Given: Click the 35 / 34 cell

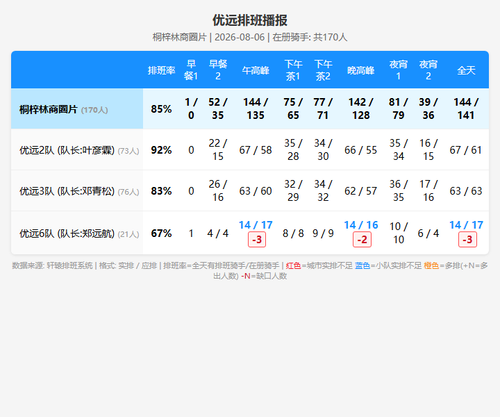Looking at the screenshot, I should click(398, 150).
